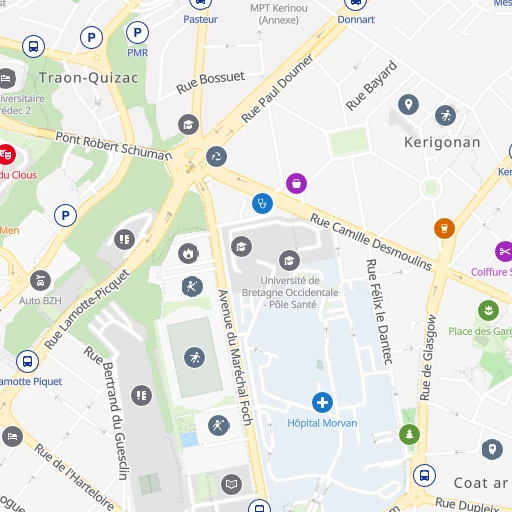Click the orange drink cup marker
The image size is (512, 512).
444,228
